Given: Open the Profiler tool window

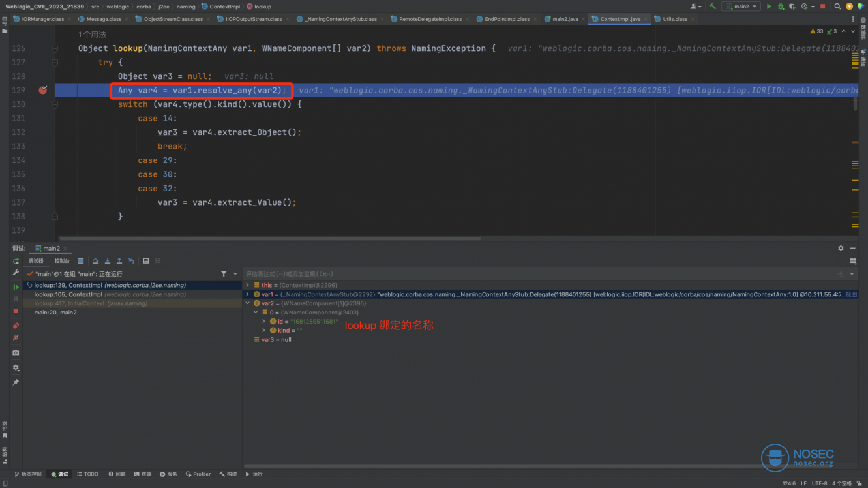Looking at the screenshot, I should [198, 474].
